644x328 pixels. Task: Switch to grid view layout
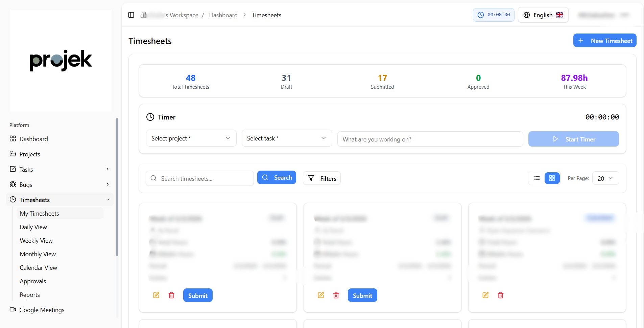tap(552, 178)
